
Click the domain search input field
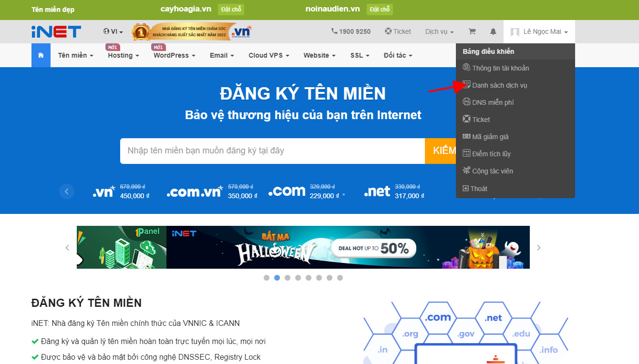[272, 151]
